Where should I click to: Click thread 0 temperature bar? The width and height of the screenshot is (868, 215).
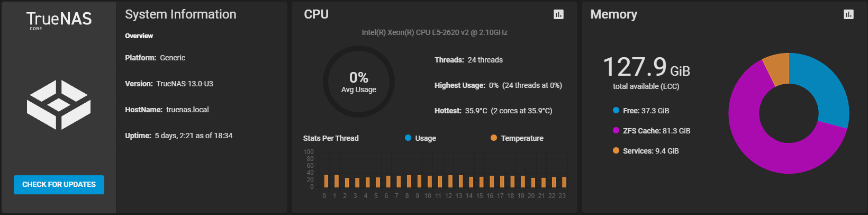326,181
